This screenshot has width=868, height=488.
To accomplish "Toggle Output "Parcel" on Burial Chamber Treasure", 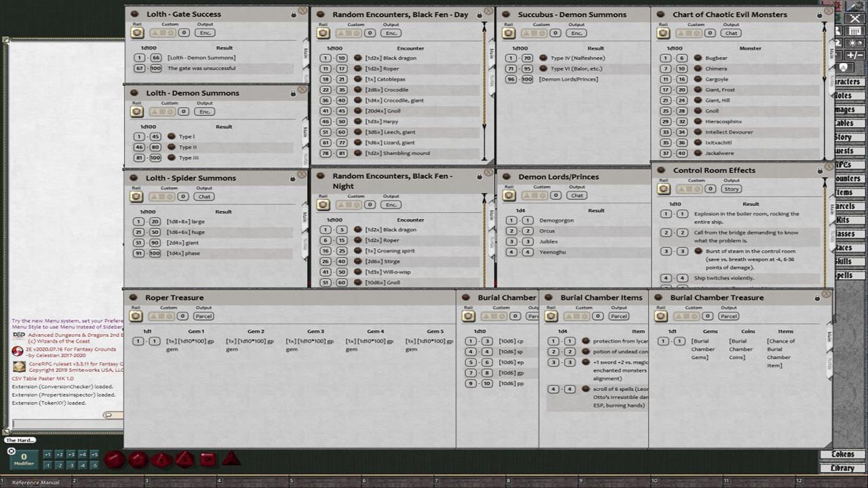I will (728, 316).
